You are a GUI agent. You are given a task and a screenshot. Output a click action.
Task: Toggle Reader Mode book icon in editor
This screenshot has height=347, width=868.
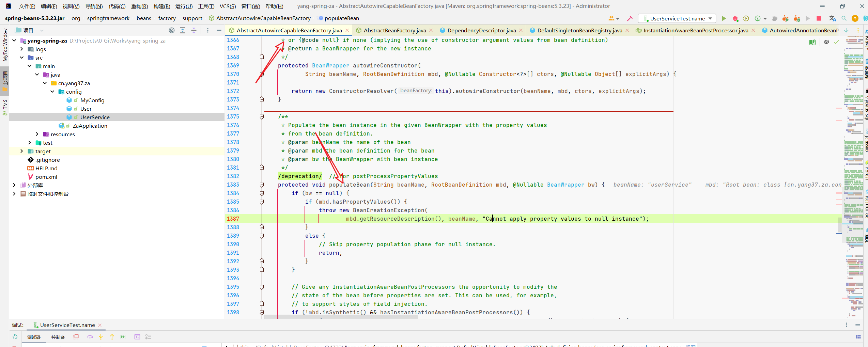(812, 42)
